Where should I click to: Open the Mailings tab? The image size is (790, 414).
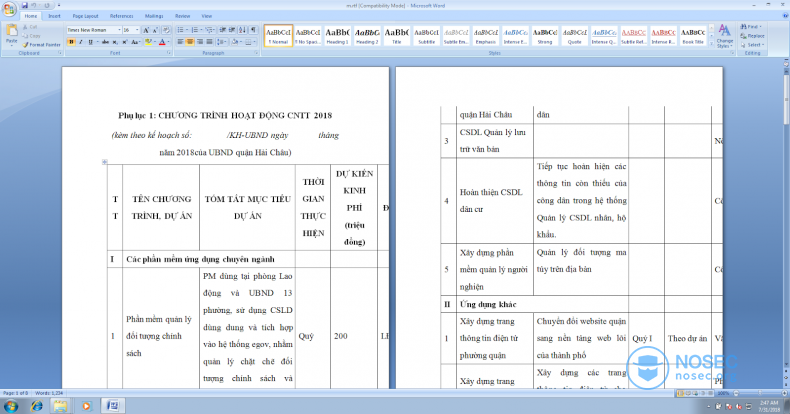[x=154, y=16]
